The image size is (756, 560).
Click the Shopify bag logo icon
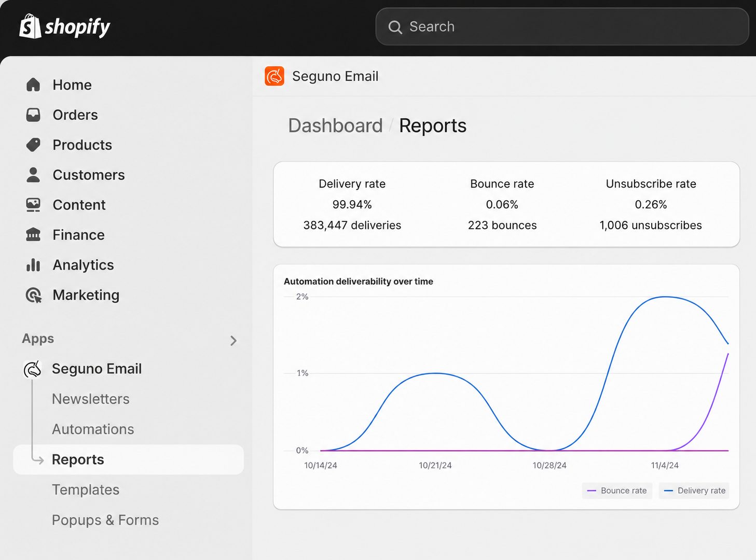30,26
